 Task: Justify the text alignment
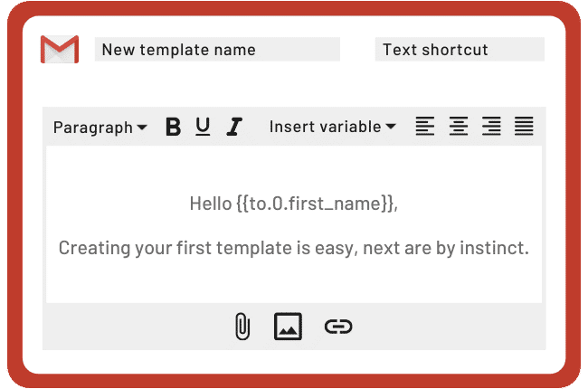[524, 126]
